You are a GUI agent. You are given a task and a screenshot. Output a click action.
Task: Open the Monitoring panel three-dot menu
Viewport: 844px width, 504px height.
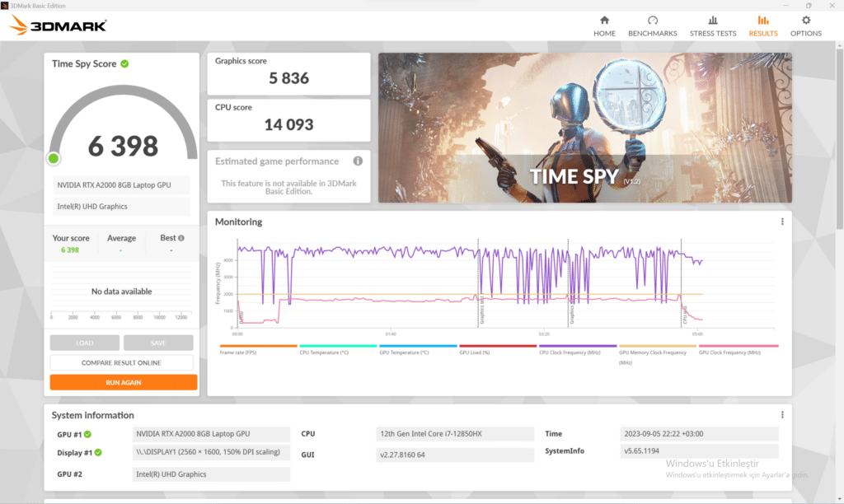click(x=782, y=222)
